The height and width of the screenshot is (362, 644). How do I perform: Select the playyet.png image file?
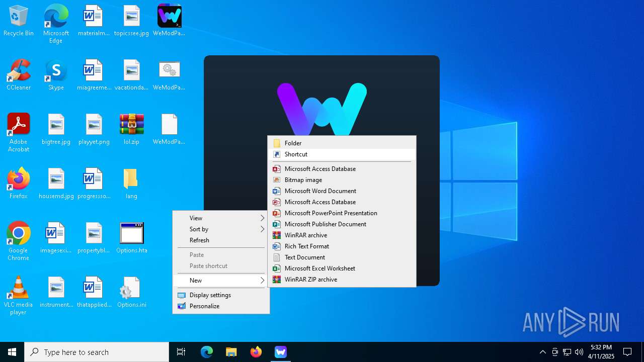click(94, 130)
